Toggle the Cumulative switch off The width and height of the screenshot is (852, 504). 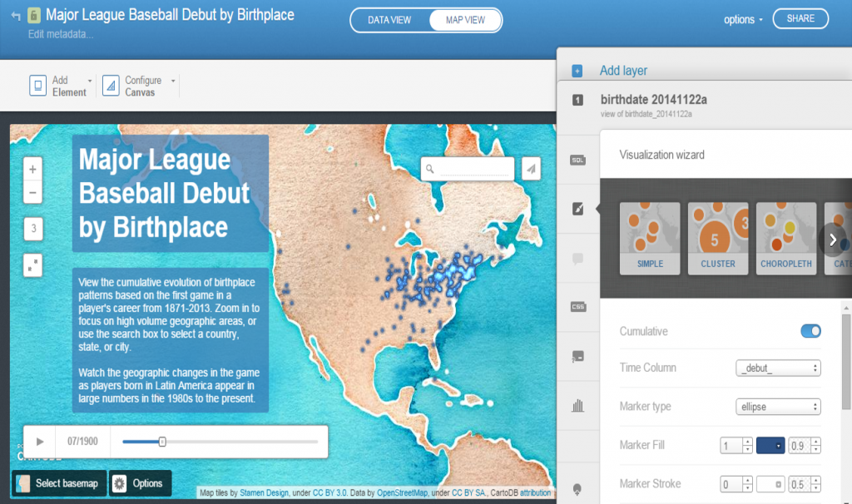810,331
